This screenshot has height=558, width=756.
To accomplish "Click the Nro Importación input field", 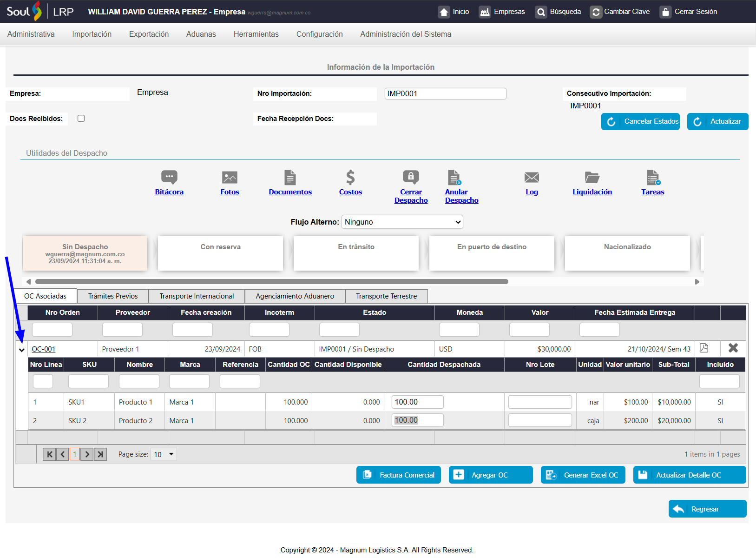I will (x=445, y=93).
